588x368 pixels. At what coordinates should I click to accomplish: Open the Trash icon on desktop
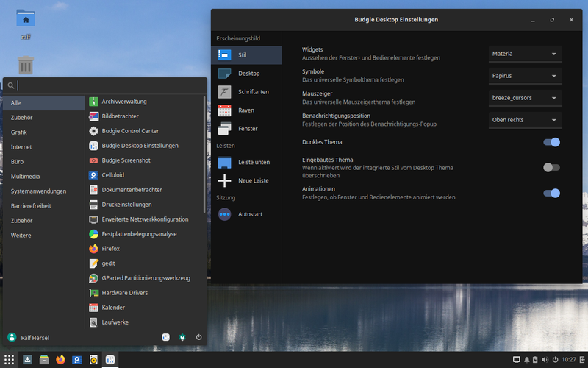[26, 65]
